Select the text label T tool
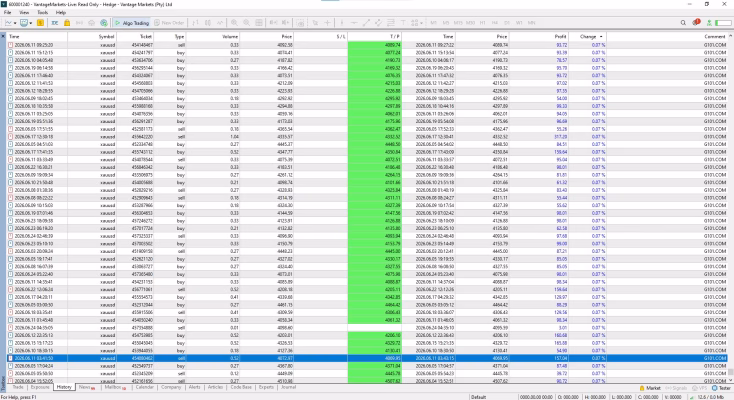This screenshot has width=734, height=400. [403, 22]
